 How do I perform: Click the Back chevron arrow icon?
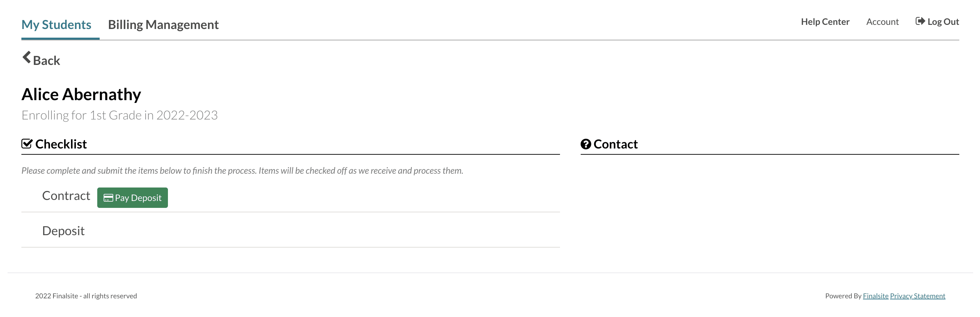[26, 58]
